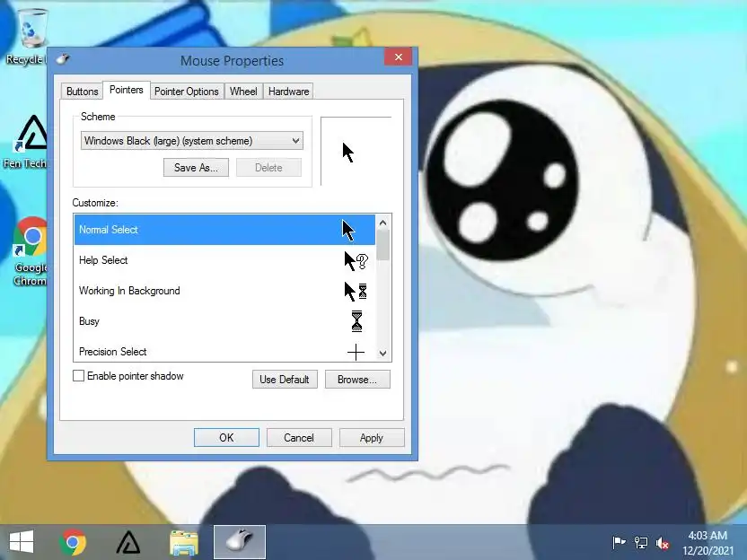Select the Fen Tech desktop shortcut
747x560 pixels.
pyautogui.click(x=29, y=142)
